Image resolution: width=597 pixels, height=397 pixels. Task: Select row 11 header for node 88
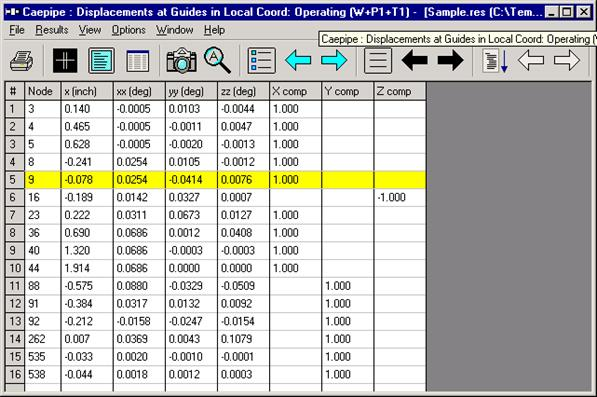pyautogui.click(x=15, y=286)
